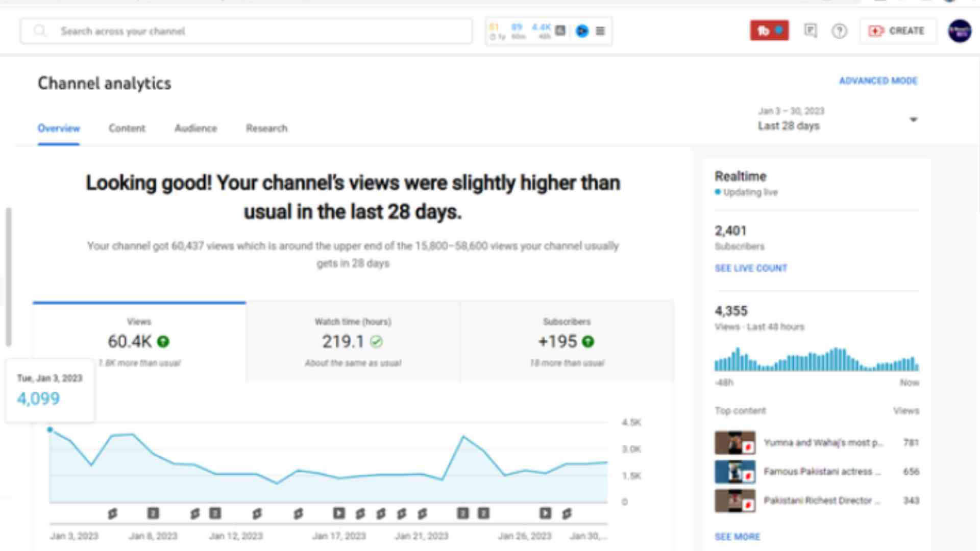This screenshot has height=551, width=980.
Task: Open the Help question mark icon
Action: coord(839,31)
